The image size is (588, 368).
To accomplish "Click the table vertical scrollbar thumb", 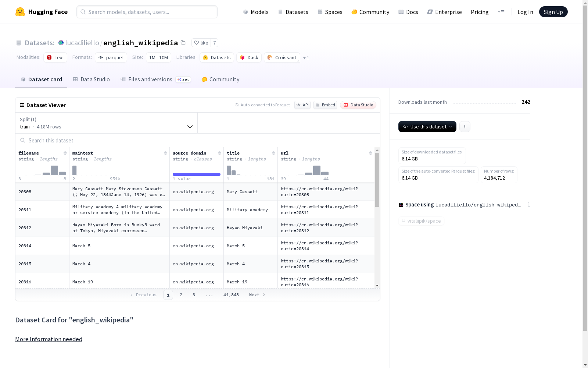I will (377, 180).
